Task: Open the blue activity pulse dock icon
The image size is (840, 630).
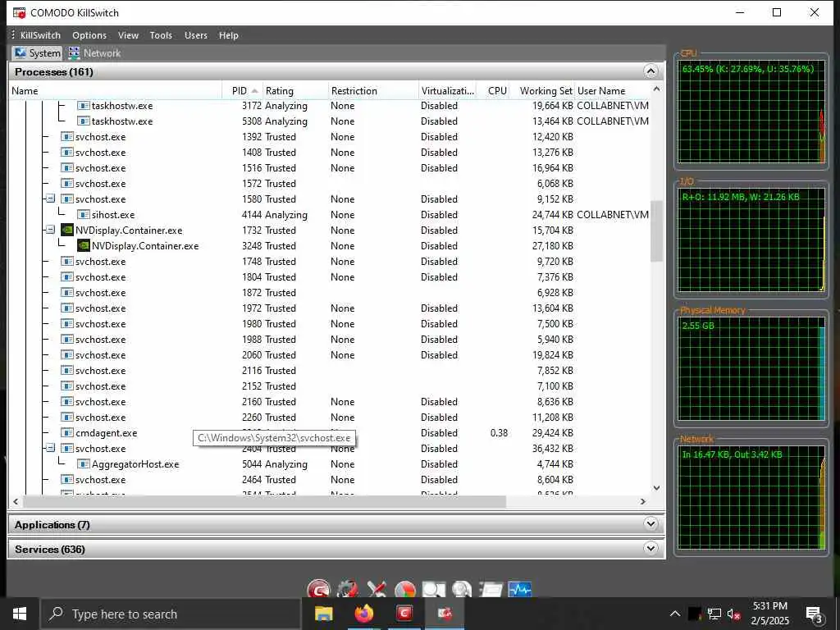Action: pos(519,589)
